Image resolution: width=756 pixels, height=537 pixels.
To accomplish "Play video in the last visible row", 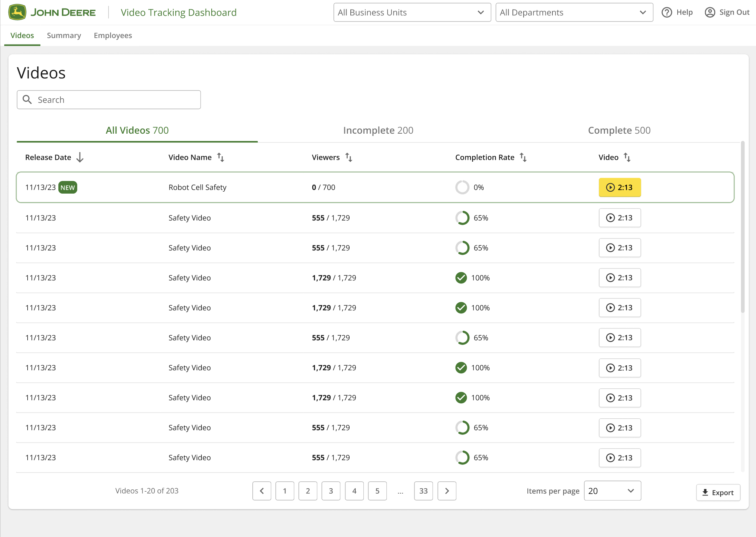I will (620, 458).
